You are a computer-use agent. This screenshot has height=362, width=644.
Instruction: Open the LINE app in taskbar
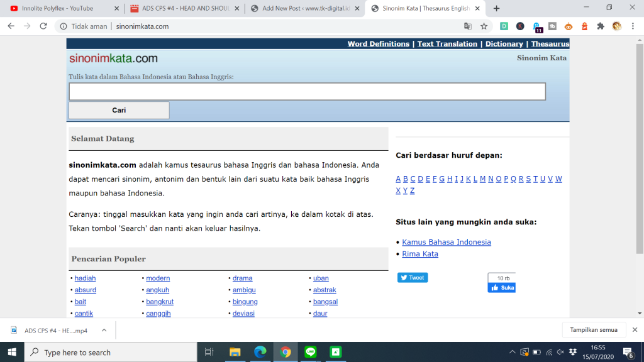tap(310, 352)
